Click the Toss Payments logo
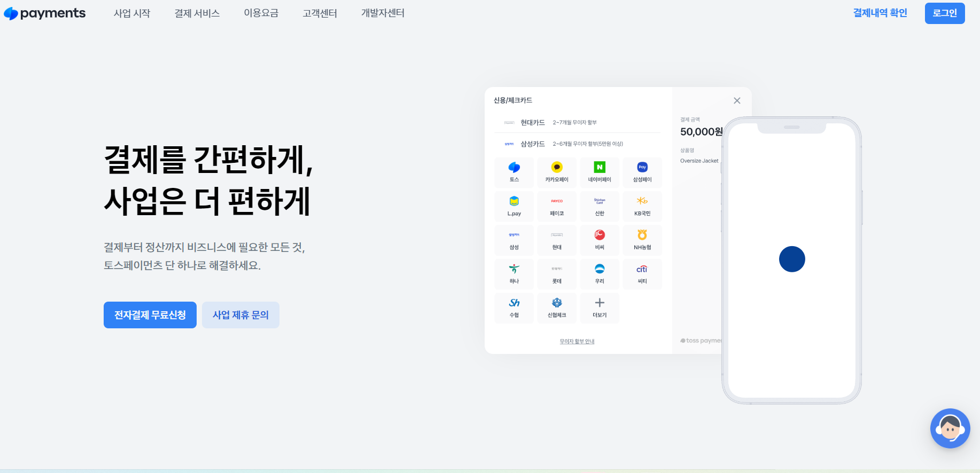 44,13
